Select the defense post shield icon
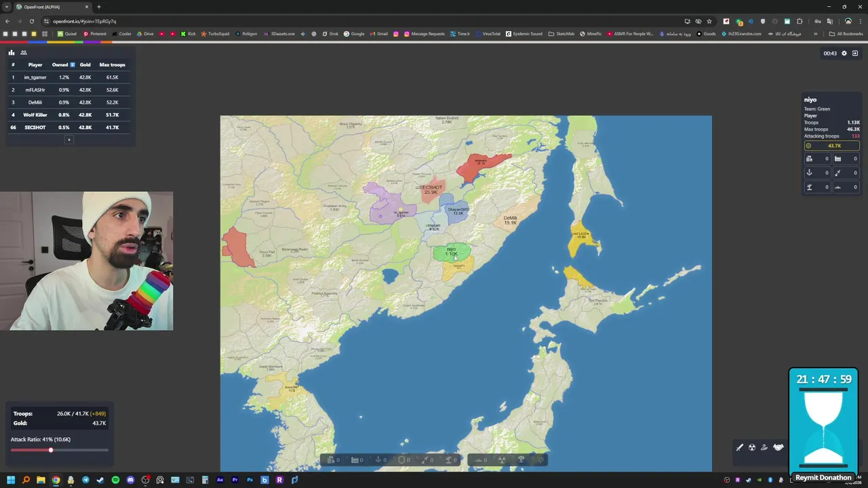The height and width of the screenshot is (488, 868). [x=401, y=460]
